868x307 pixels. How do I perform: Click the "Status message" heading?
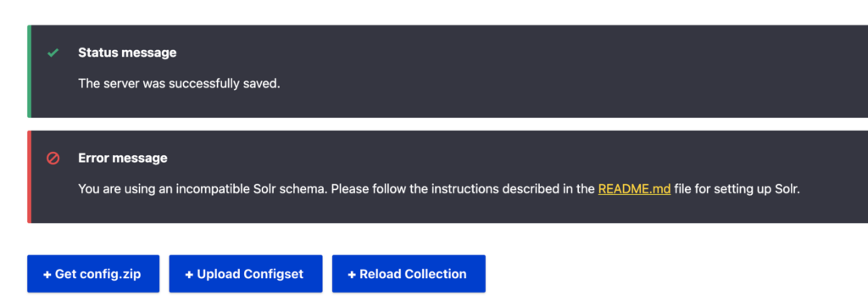127,53
